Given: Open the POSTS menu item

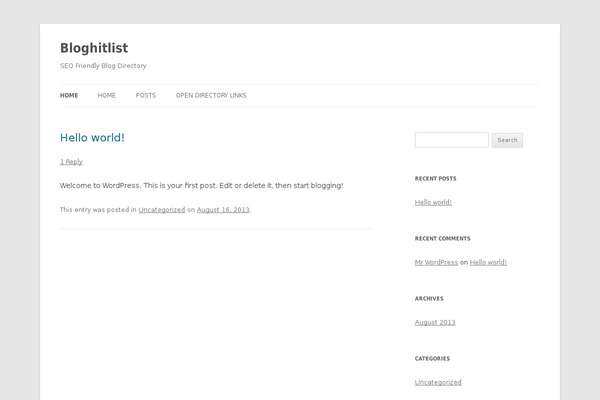Looking at the screenshot, I should tap(146, 95).
